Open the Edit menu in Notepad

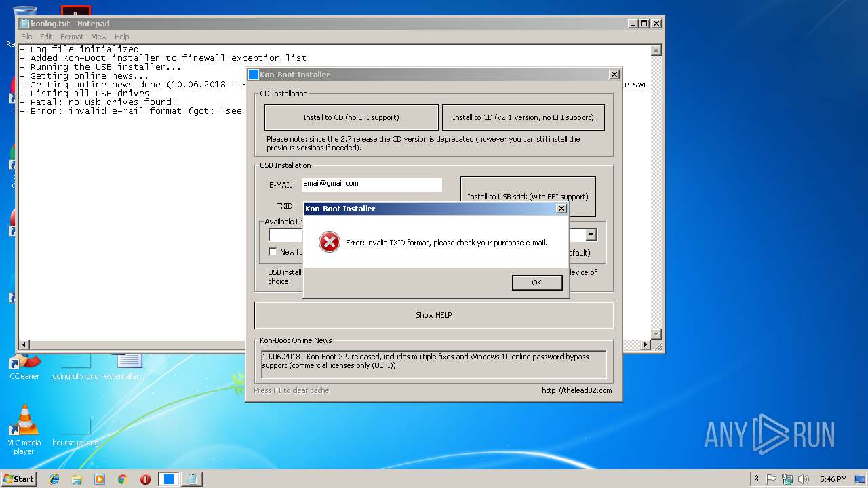(x=46, y=37)
